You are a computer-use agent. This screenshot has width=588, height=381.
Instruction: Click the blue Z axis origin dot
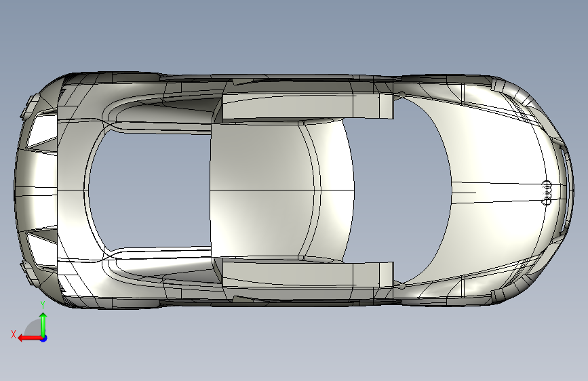tap(44, 338)
